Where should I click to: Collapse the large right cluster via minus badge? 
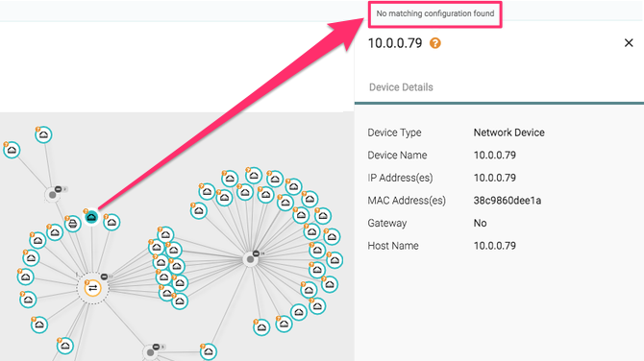click(x=256, y=253)
